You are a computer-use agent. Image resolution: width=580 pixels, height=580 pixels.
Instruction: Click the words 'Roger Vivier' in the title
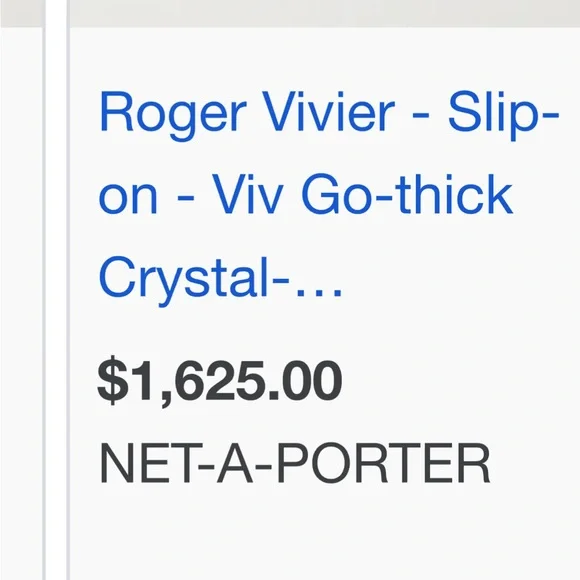click(x=247, y=112)
